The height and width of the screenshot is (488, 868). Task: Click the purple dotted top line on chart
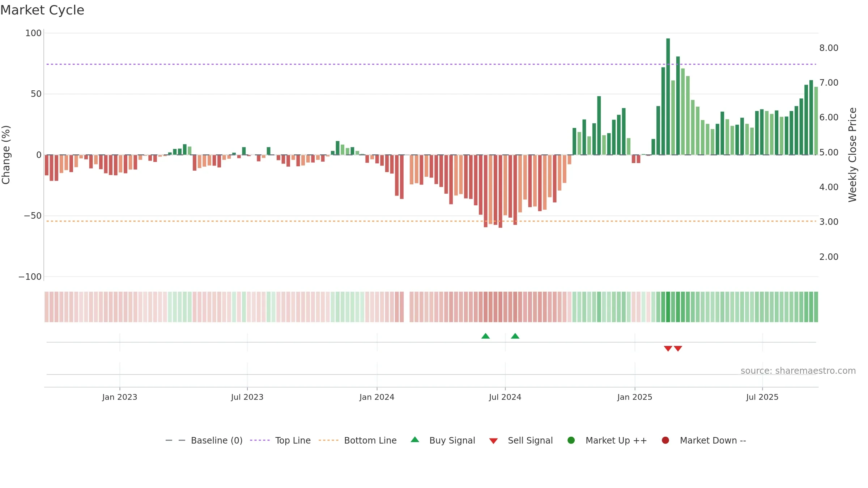(x=431, y=64)
